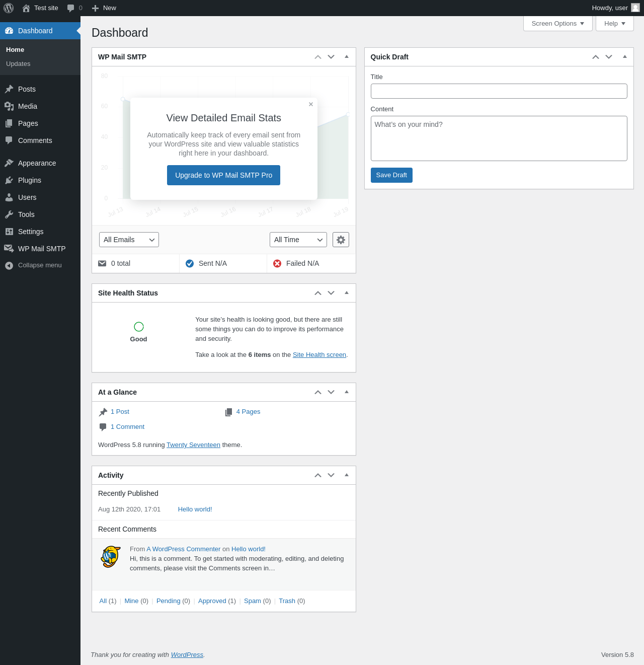
Task: Click the Users person icon
Action: coord(9,197)
